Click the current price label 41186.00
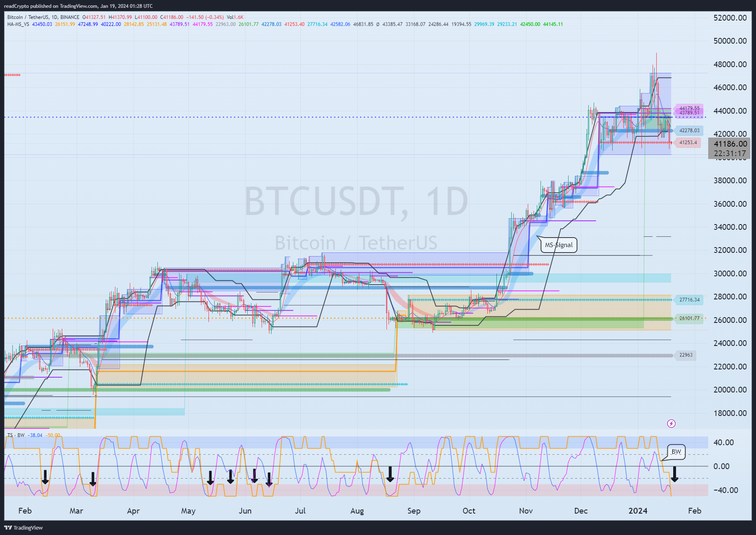The height and width of the screenshot is (535, 756). click(730, 144)
